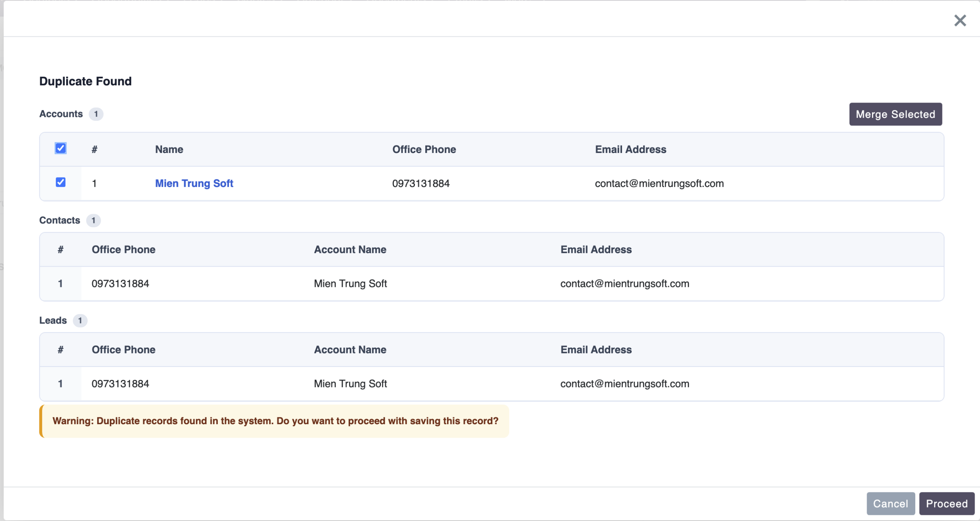Click the Contacts section label
Image resolution: width=980 pixels, height=521 pixels.
60,220
